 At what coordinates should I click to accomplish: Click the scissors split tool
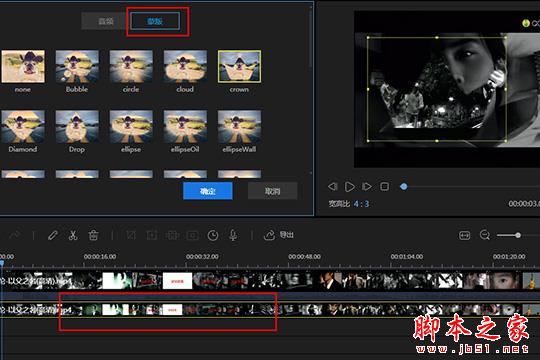coord(73,235)
